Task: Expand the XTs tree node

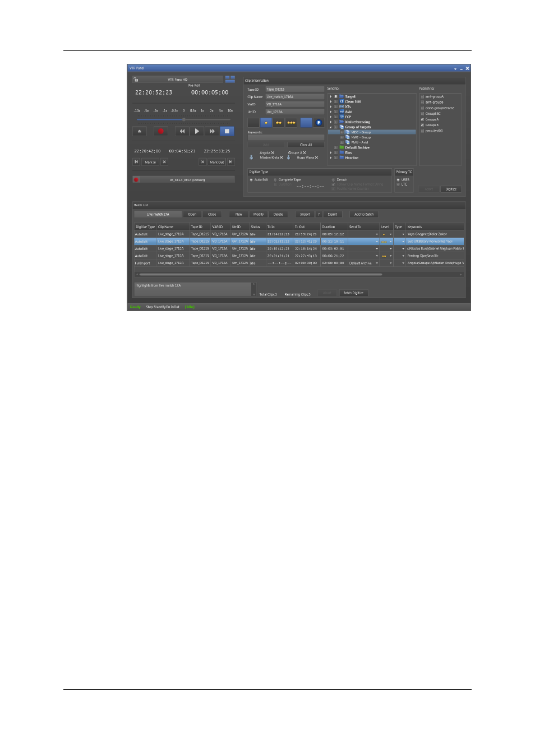Action: pos(331,106)
